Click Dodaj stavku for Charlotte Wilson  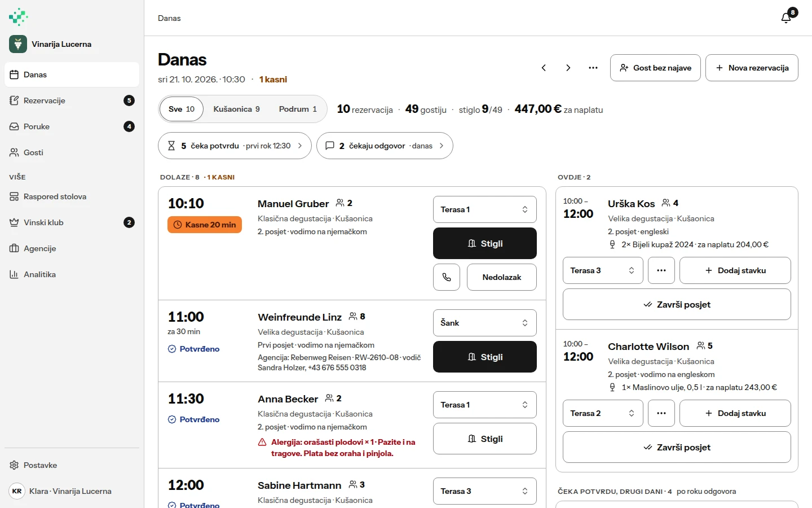pos(735,413)
